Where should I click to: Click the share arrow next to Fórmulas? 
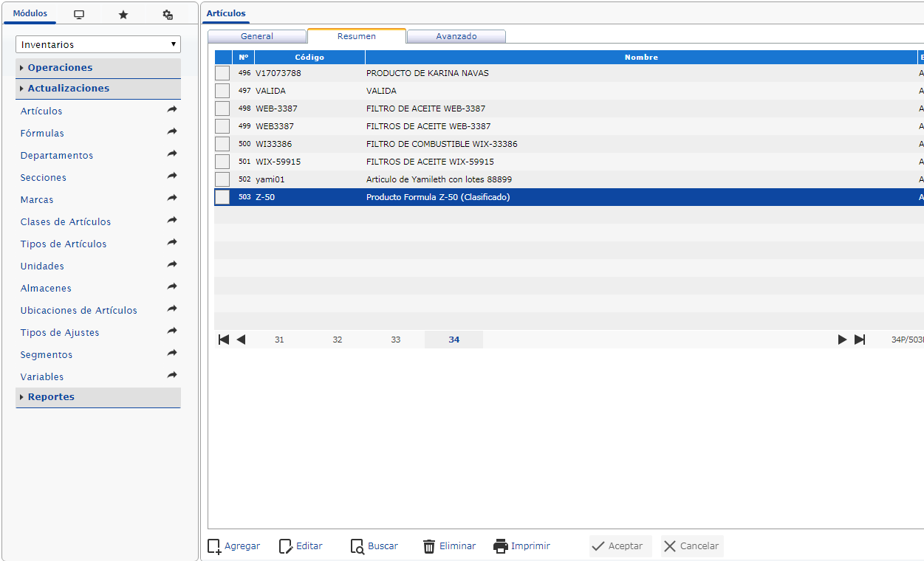pyautogui.click(x=172, y=131)
